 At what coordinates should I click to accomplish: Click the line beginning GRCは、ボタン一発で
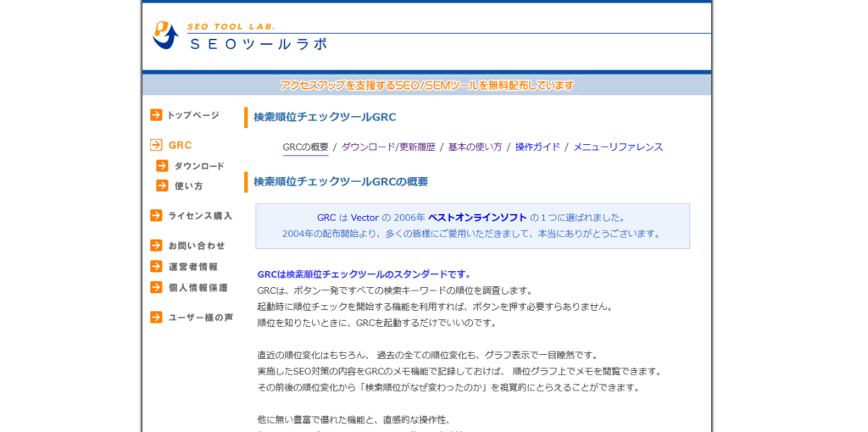pyautogui.click(x=395, y=291)
